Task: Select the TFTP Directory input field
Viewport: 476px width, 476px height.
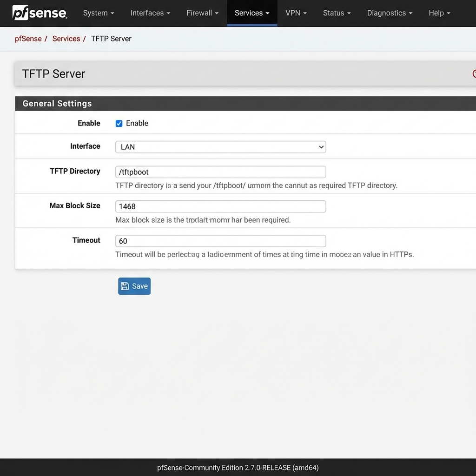Action: tap(220, 172)
